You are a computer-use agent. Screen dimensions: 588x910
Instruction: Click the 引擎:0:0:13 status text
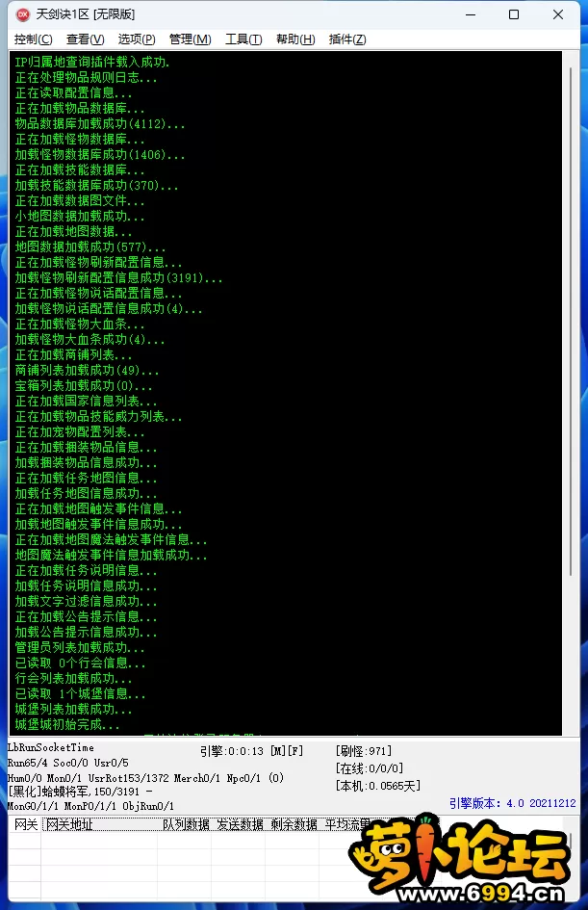pos(232,751)
